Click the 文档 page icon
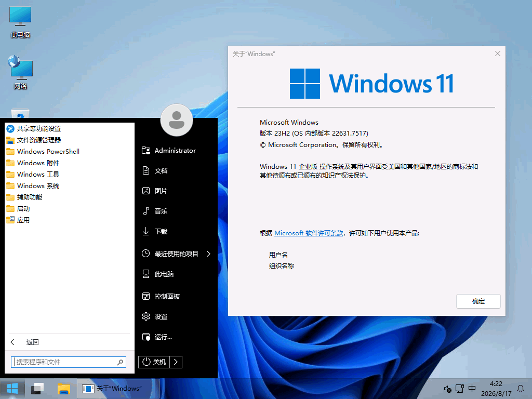Screen dimensions: 532x399 coord(146,170)
